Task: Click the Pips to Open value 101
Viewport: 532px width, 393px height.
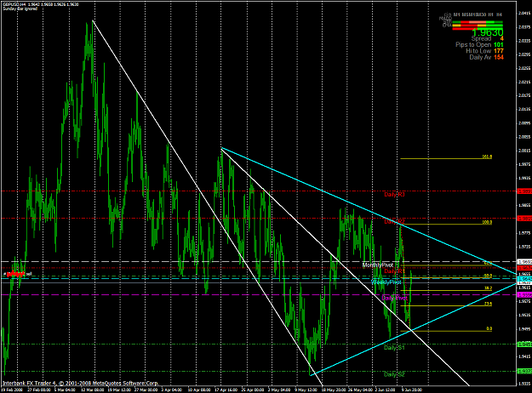Action: click(x=499, y=45)
